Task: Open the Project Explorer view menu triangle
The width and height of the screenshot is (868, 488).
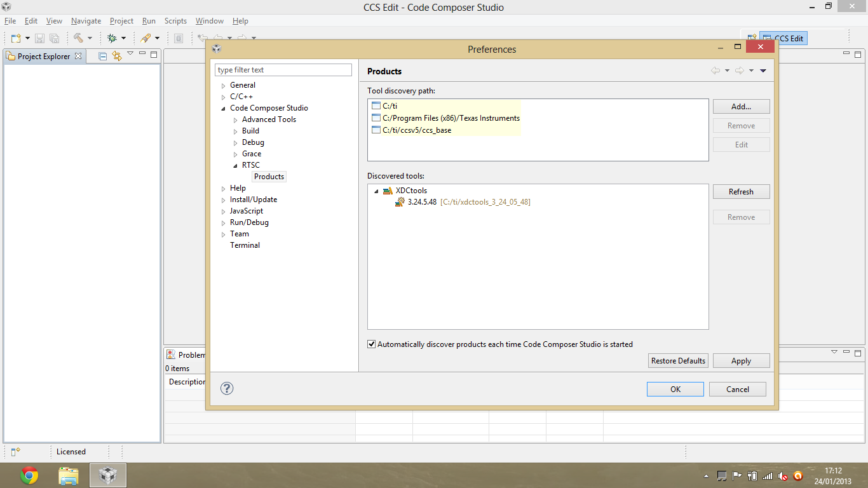Action: 130,54
